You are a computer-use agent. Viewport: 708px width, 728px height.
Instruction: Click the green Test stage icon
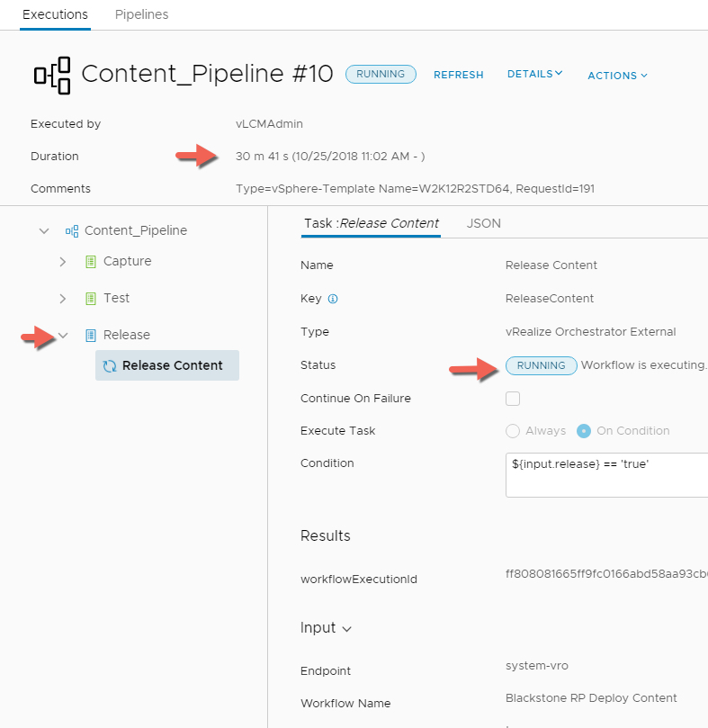[x=90, y=299]
